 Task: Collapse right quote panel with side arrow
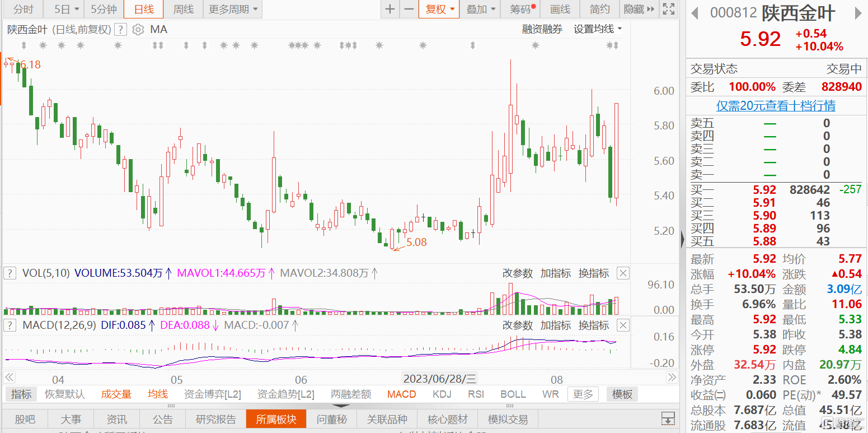[683, 240]
